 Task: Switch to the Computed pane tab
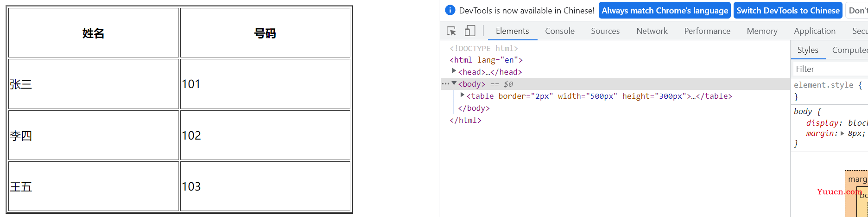tap(849, 50)
